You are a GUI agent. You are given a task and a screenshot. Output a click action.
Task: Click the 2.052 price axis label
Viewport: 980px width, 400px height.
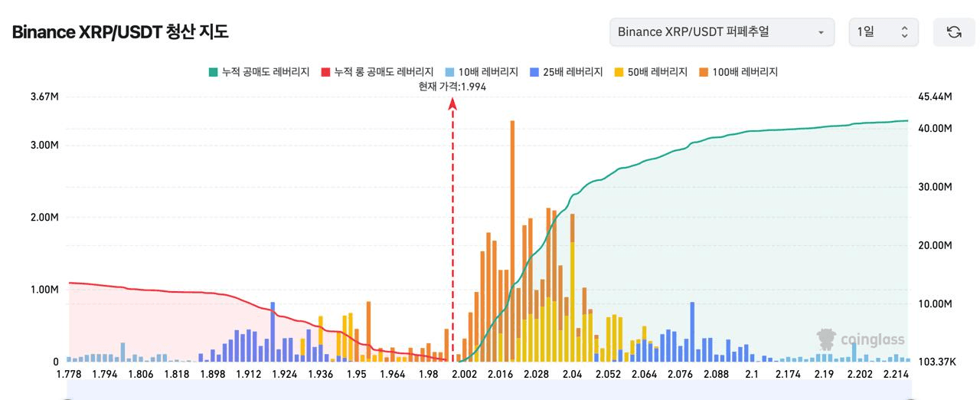click(x=608, y=374)
